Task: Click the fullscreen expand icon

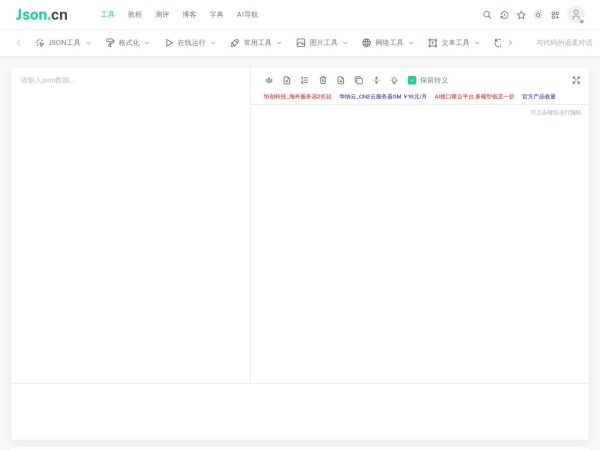Action: pyautogui.click(x=576, y=80)
